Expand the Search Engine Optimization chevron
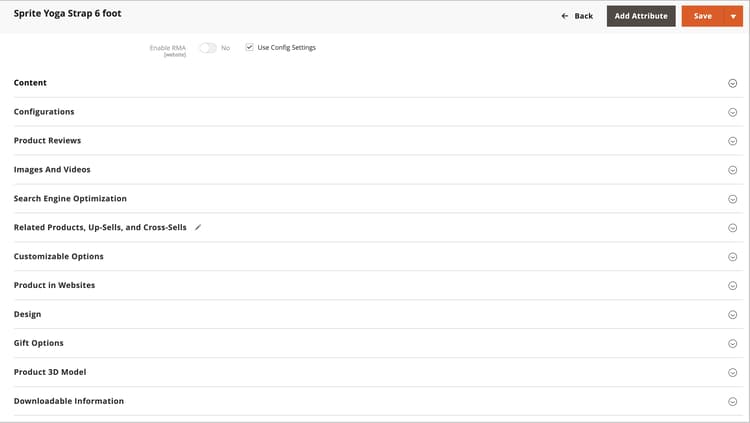750x423 pixels. click(x=732, y=199)
